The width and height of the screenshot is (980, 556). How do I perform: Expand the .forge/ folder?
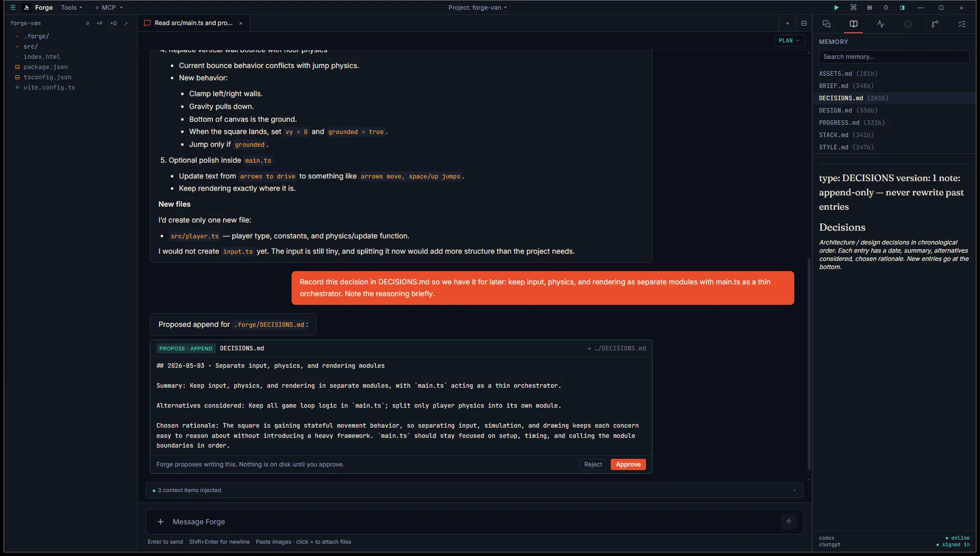36,36
